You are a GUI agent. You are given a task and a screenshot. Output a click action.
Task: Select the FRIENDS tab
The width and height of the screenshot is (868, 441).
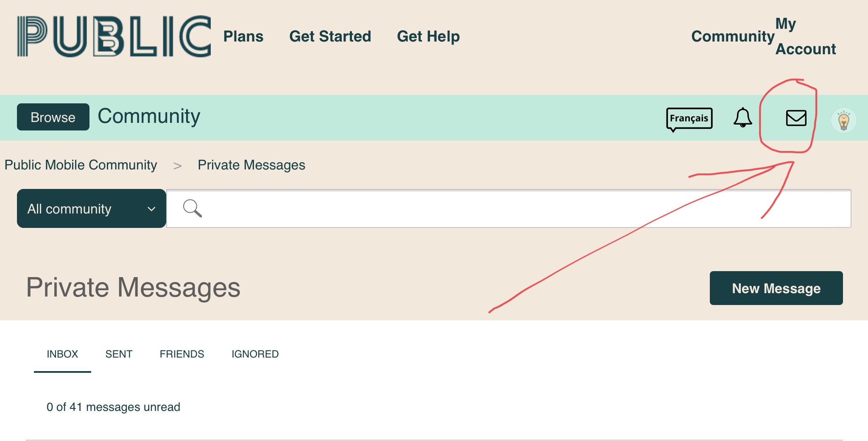(x=182, y=354)
